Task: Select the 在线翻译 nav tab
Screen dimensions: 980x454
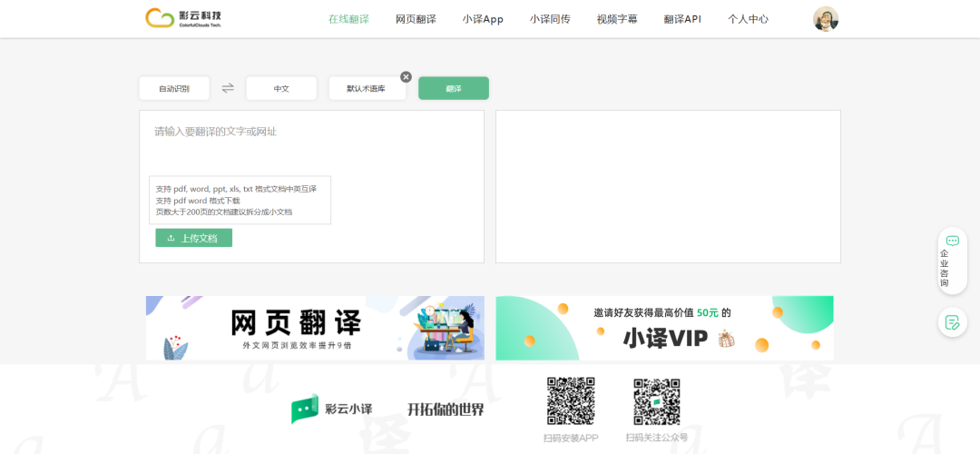Action: coord(348,19)
